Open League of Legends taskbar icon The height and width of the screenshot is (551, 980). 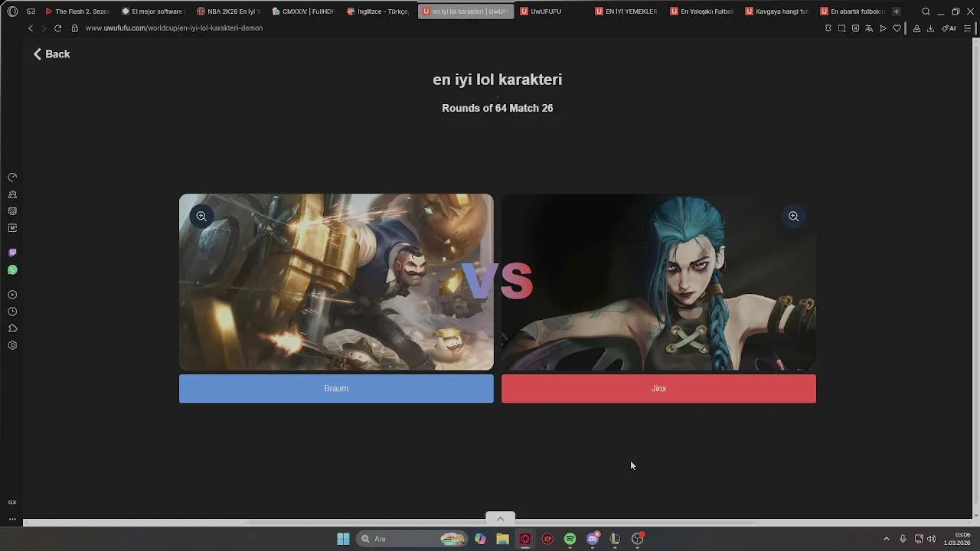click(x=615, y=539)
